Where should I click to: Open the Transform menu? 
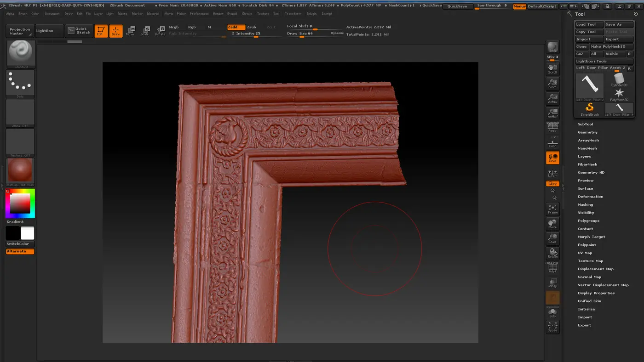coord(293,14)
